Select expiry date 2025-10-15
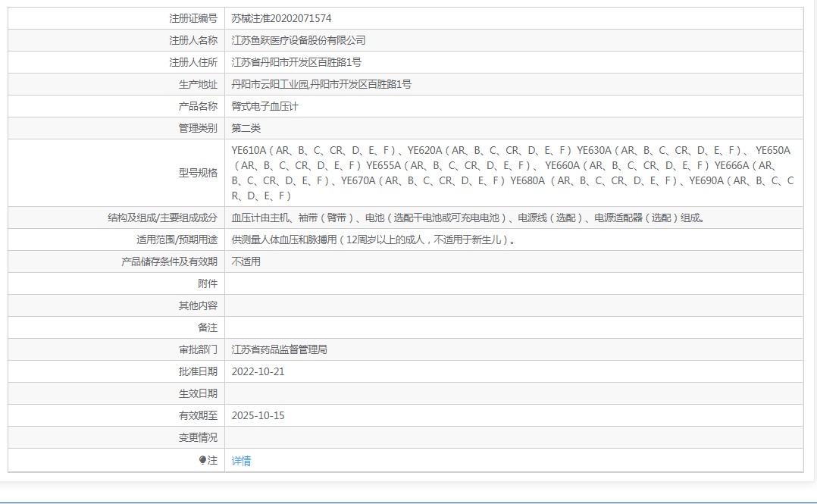817x504 pixels. pos(258,415)
